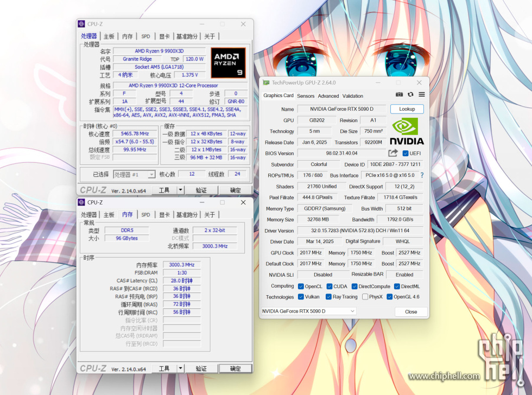This screenshot has width=532, height=395.
Task: Click the Close button in GPU-Z
Action: tap(411, 311)
